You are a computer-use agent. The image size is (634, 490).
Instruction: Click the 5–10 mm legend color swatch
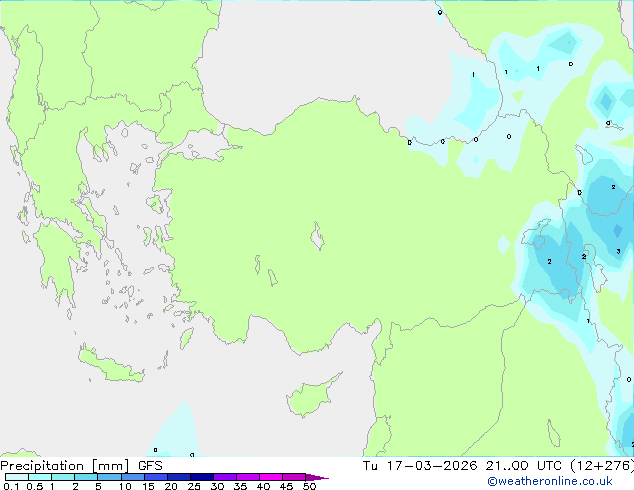point(109,477)
